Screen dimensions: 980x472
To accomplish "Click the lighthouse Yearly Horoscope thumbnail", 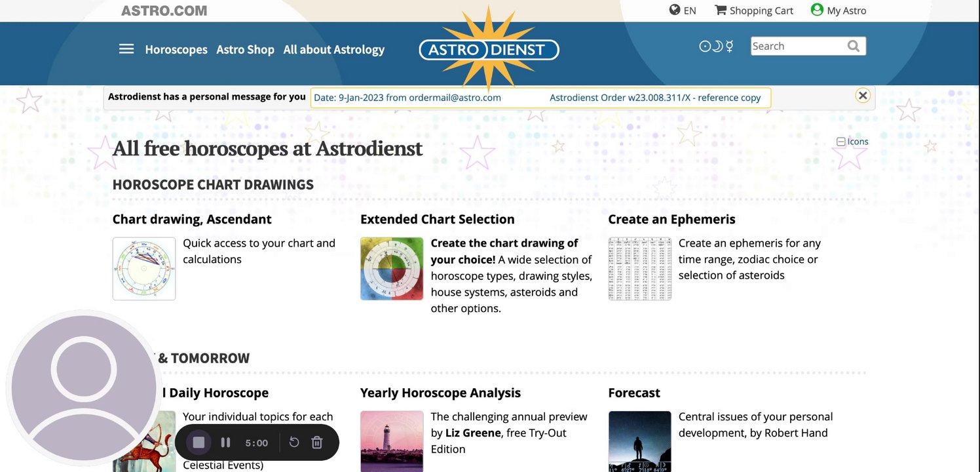I will (392, 441).
